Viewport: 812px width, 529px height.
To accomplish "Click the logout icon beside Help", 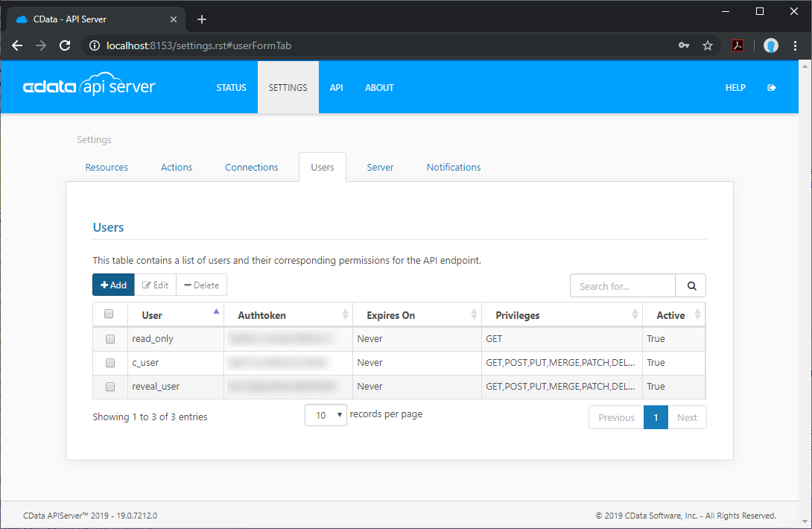I will [772, 88].
